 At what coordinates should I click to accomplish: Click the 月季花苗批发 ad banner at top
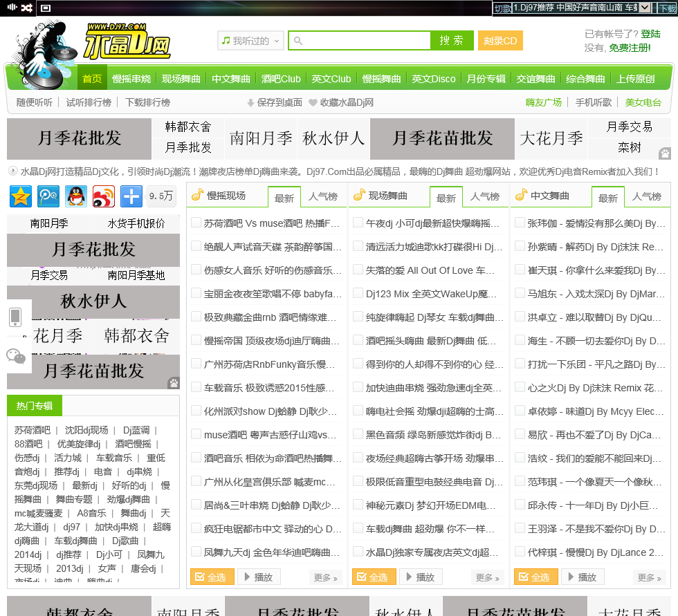[442, 139]
